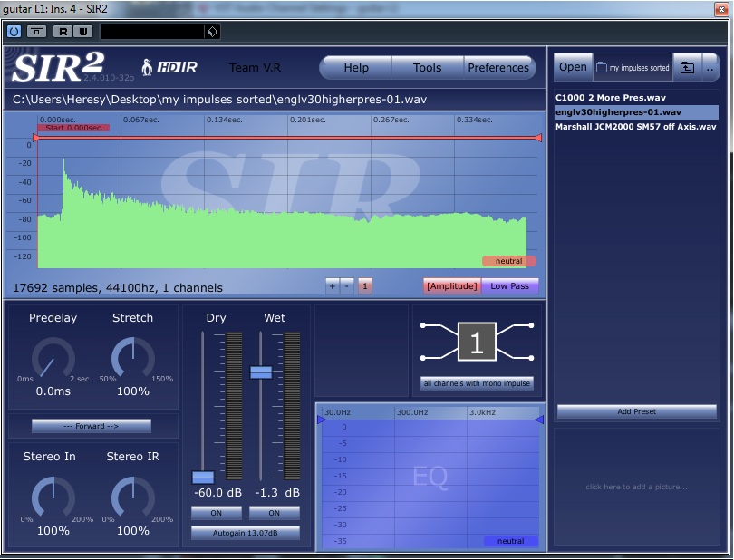Image resolution: width=734 pixels, height=560 pixels.
Task: Click the Stereo In knob
Action: coord(53,497)
